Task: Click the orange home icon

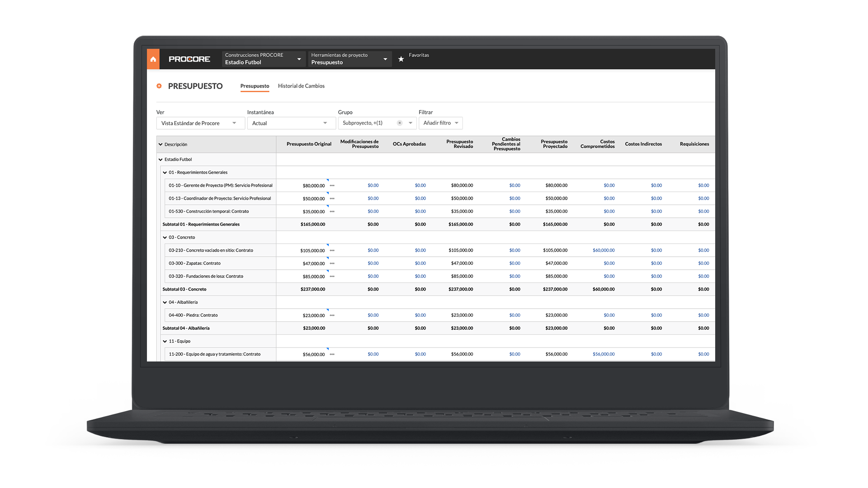Action: 153,58
